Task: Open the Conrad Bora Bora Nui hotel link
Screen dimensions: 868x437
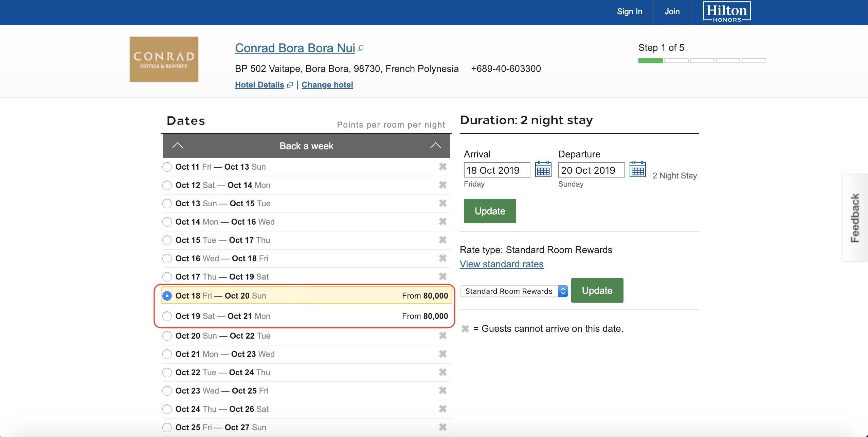Action: point(295,48)
